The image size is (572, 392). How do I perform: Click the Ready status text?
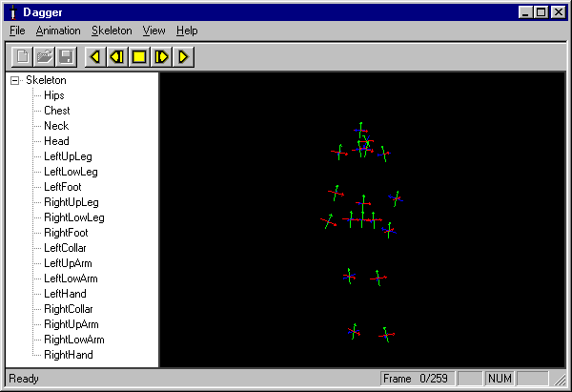pos(24,379)
